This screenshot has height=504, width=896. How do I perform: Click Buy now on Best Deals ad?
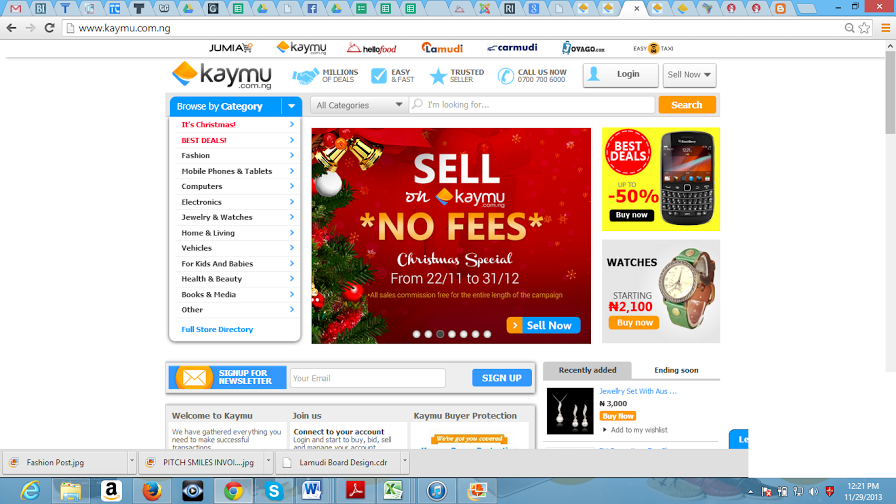(x=631, y=215)
